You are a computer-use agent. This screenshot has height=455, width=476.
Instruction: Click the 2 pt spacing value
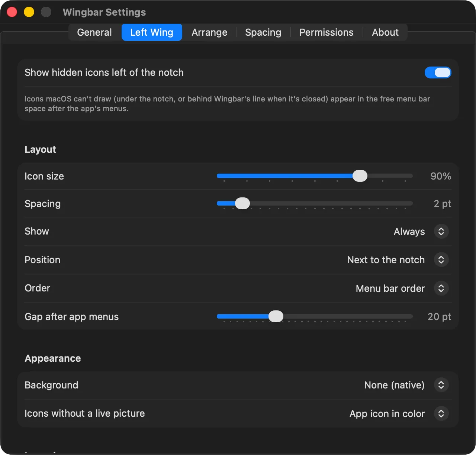(x=443, y=204)
